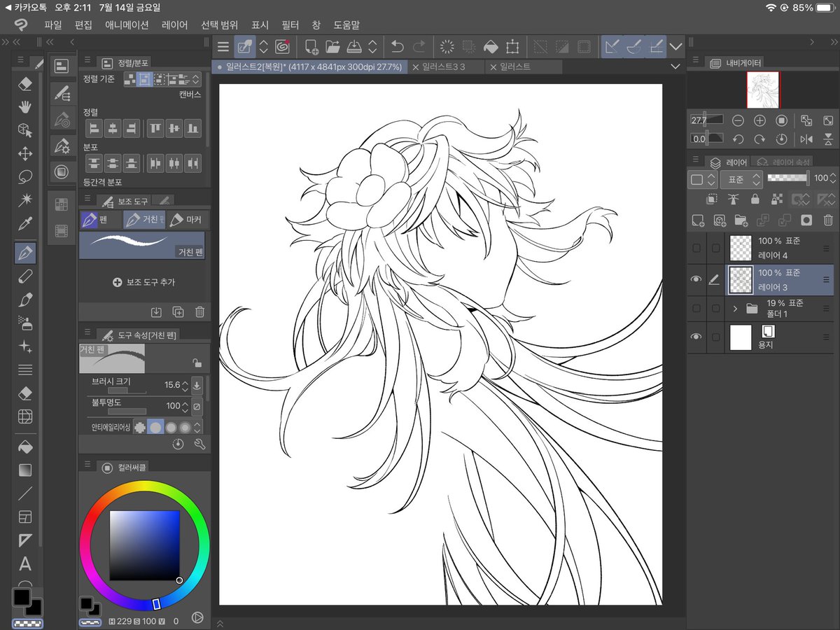Open 필터 menu
840x630 pixels.
point(290,25)
